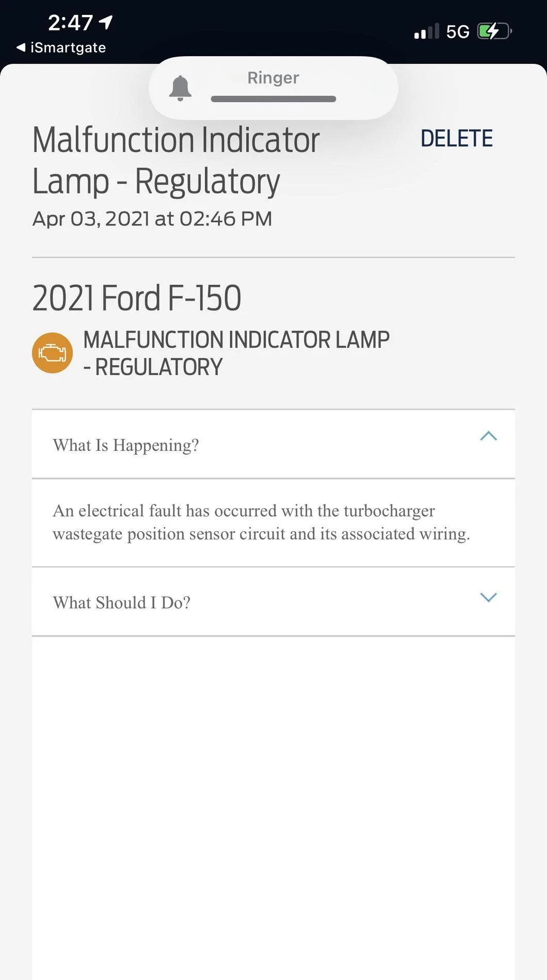Collapse the What Is Happening chevron
The image size is (547, 980).
(488, 436)
